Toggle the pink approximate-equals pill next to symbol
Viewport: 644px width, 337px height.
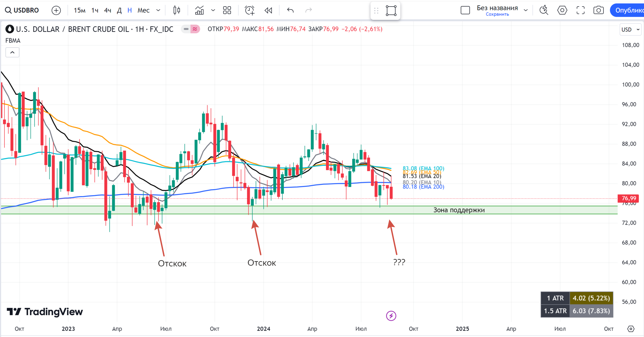pyautogui.click(x=195, y=29)
